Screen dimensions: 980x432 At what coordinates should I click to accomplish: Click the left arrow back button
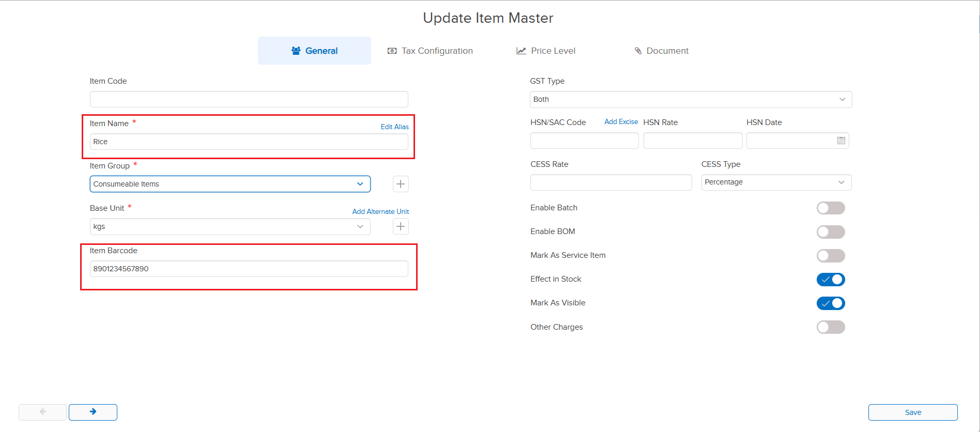click(x=42, y=412)
